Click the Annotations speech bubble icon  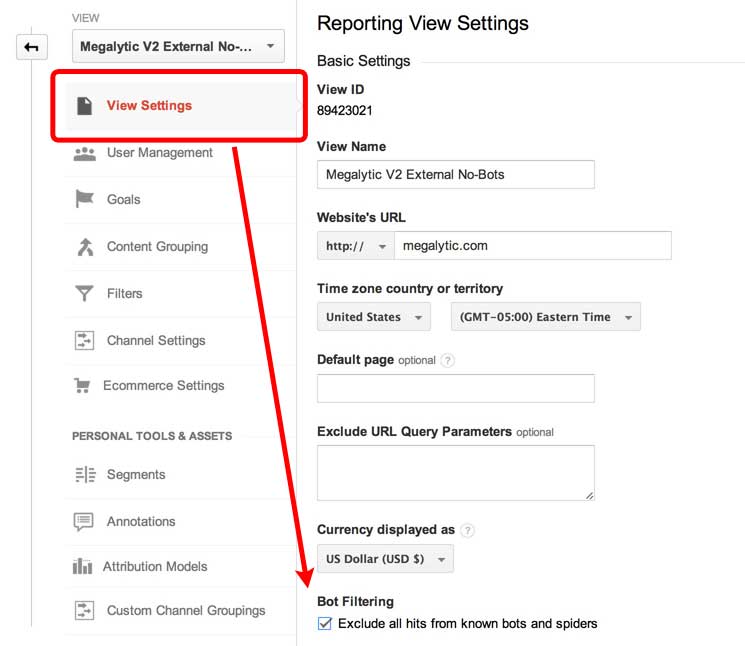tap(84, 521)
